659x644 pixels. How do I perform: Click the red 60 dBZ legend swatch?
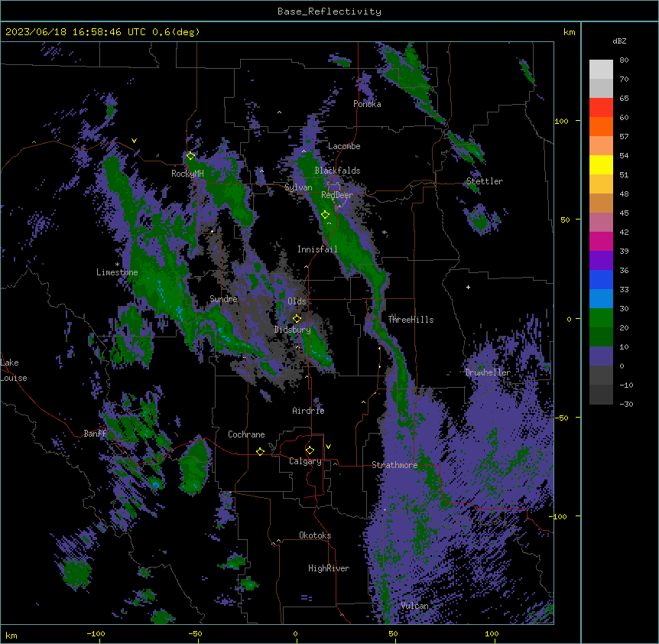601,108
